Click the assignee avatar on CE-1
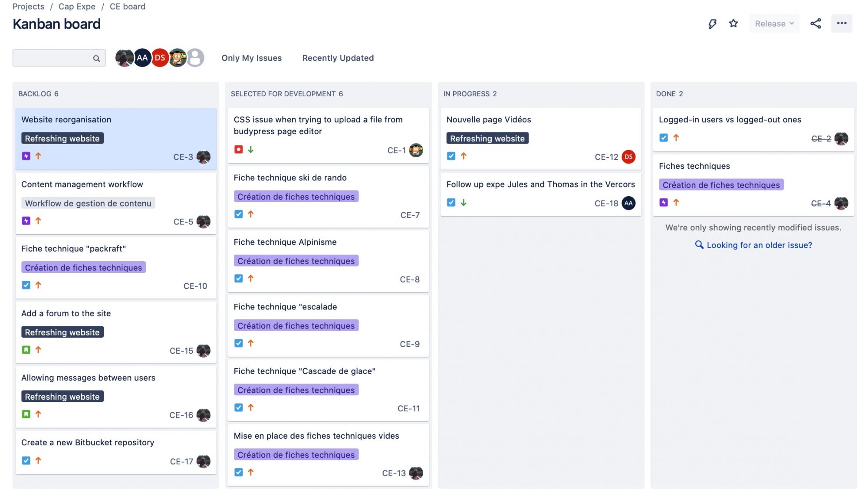Image resolution: width=868 pixels, height=496 pixels. click(416, 150)
